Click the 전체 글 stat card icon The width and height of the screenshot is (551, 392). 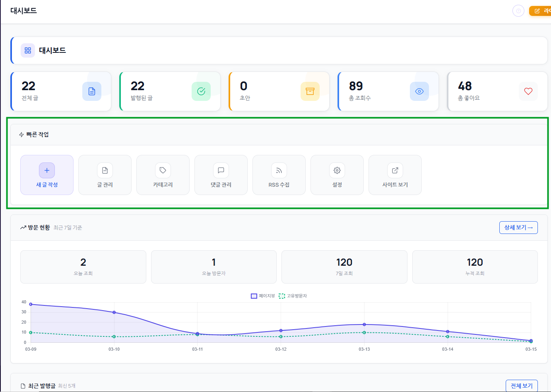(92, 91)
